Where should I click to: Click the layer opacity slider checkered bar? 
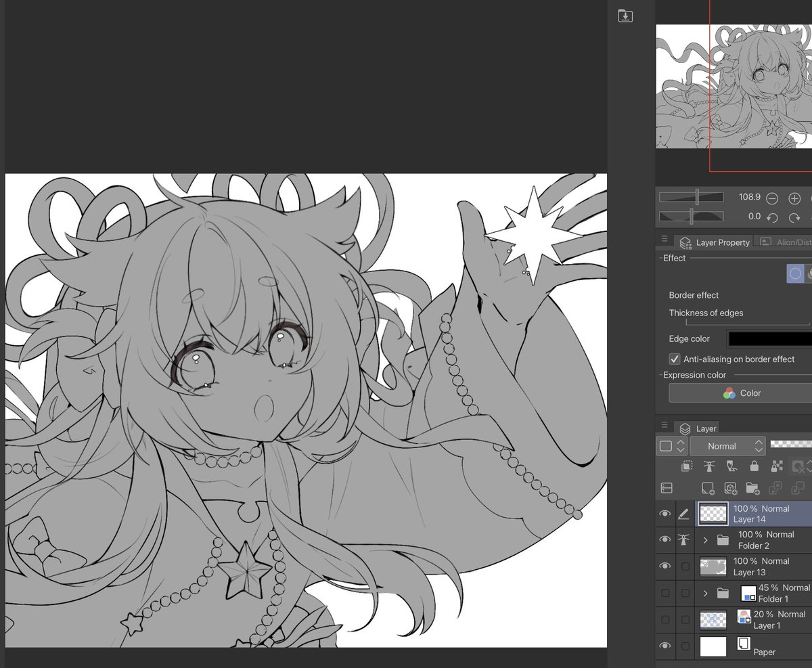pos(791,443)
